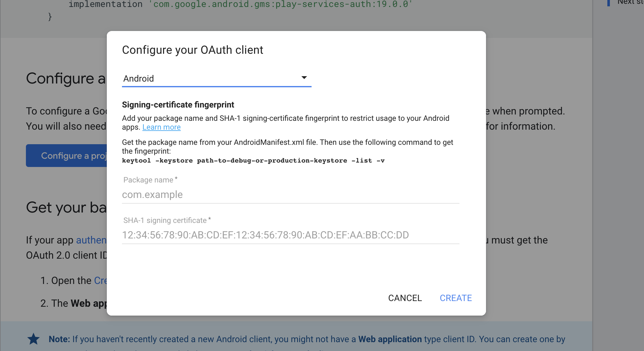Click the Configure your OAuth client title
The image size is (644, 351).
pyautogui.click(x=192, y=50)
